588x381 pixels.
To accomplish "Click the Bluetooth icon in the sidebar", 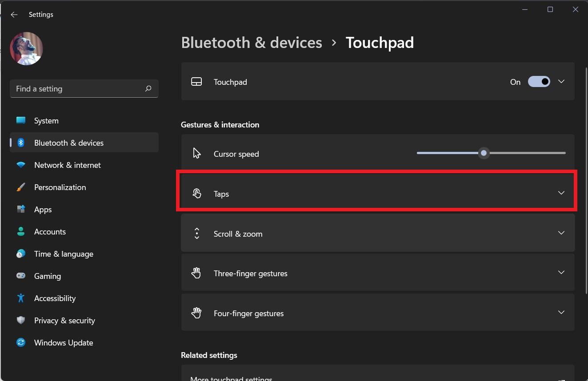I will click(x=21, y=143).
